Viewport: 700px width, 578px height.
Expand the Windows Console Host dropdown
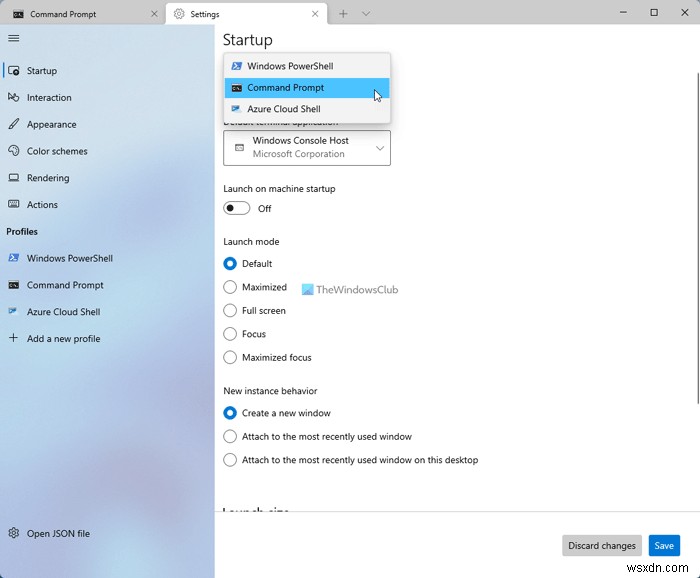coord(307,148)
